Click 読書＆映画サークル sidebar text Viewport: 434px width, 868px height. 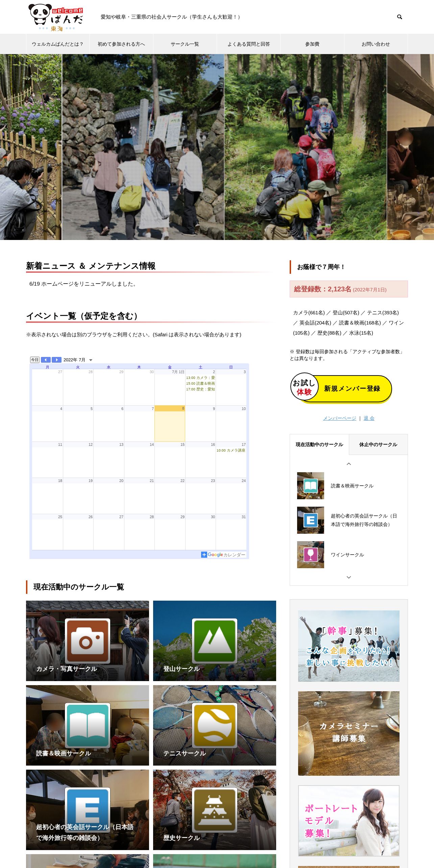pos(352,486)
